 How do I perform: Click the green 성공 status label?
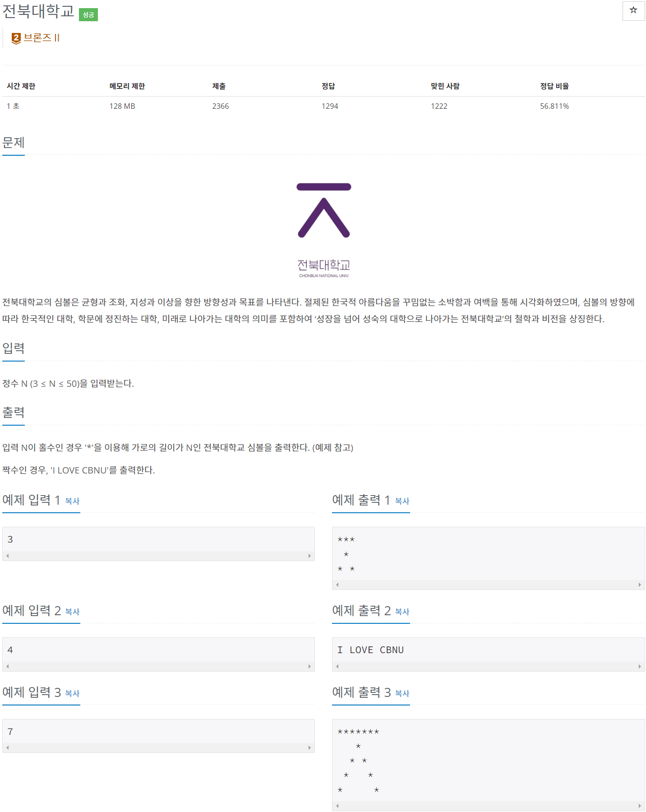pyautogui.click(x=88, y=15)
